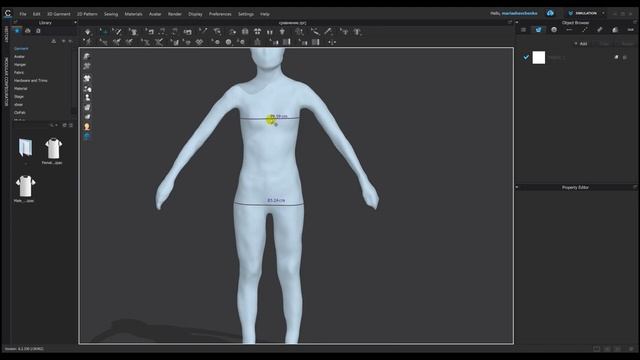Screen dimensions: 640x360
Task: Click the white FABRIC 1 color swatch
Action: point(539,58)
